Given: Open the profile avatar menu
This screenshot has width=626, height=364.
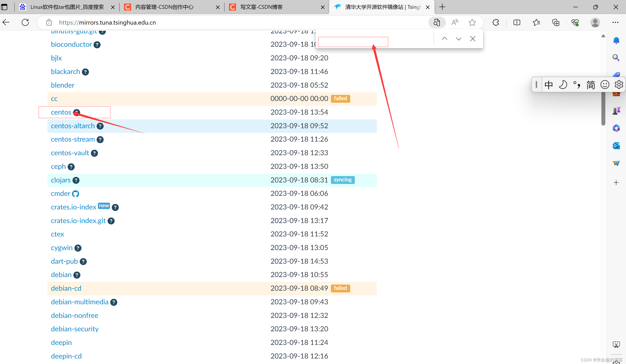Looking at the screenshot, I should tap(595, 22).
